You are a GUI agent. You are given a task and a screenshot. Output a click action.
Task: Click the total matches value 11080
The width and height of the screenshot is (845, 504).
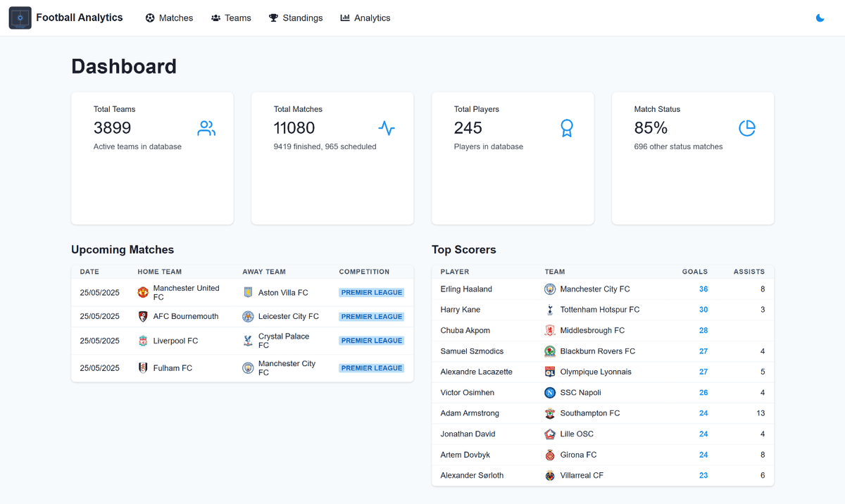(x=294, y=128)
